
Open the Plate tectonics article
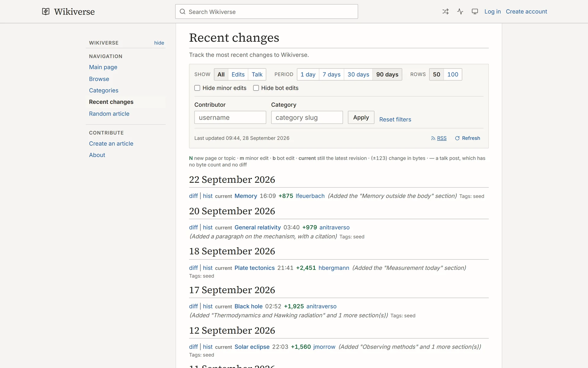click(254, 268)
